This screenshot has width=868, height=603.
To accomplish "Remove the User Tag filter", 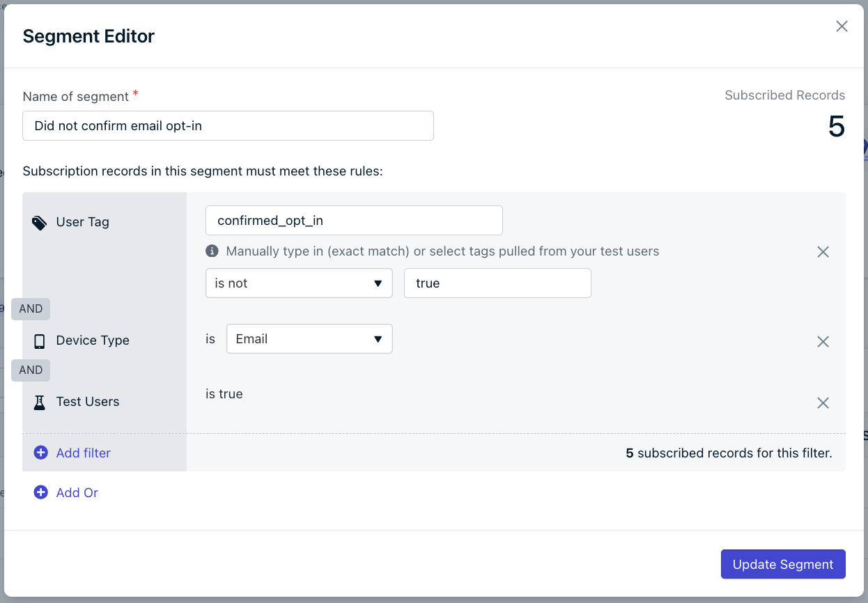I will [823, 252].
